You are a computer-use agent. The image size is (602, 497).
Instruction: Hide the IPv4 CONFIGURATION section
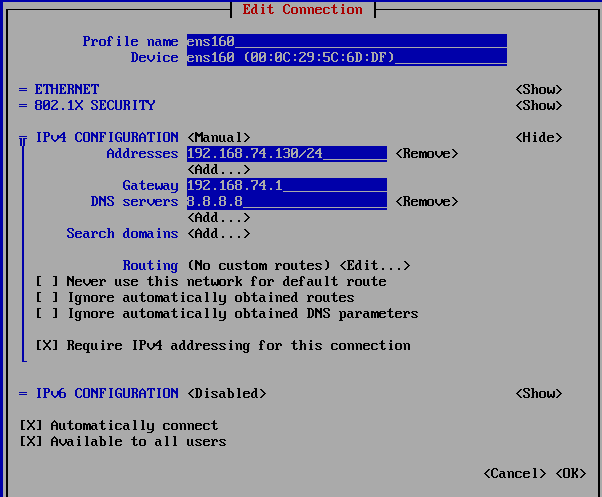tap(538, 138)
